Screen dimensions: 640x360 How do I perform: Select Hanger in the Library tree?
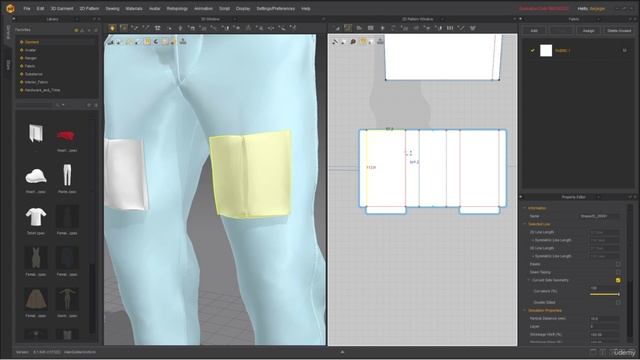(x=31, y=58)
